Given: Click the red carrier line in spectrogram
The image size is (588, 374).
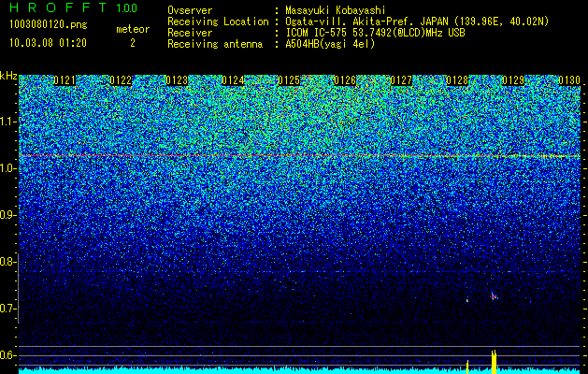Looking at the screenshot, I should point(299,155).
